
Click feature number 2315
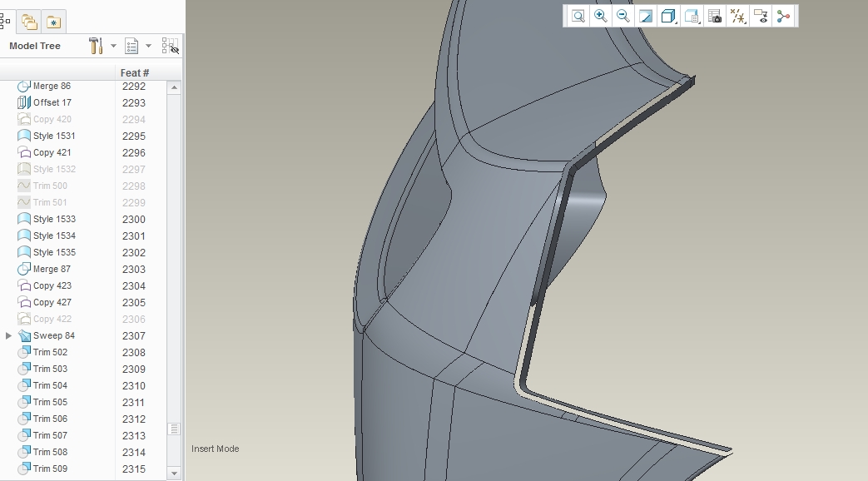pos(133,469)
